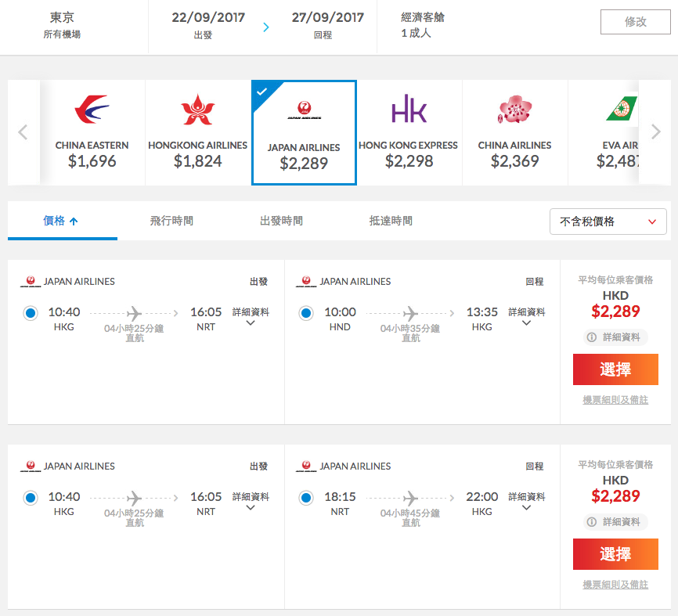This screenshot has width=678, height=616.
Task: Select the China Eastern logo card
Action: (92, 133)
